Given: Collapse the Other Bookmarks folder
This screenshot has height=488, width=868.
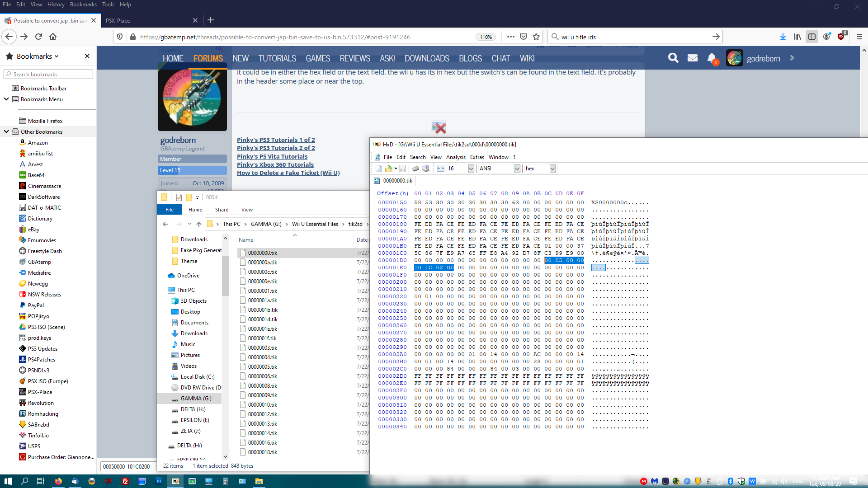Looking at the screenshot, I should [6, 131].
